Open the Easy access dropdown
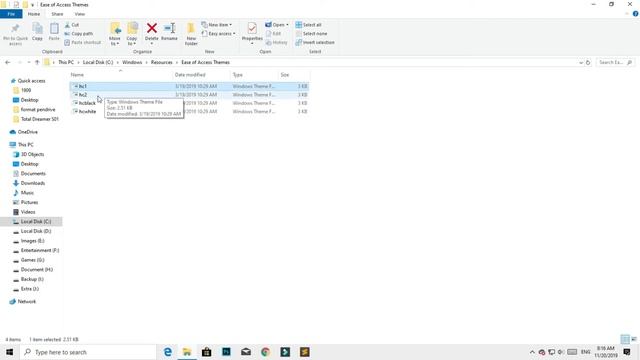 [218, 33]
